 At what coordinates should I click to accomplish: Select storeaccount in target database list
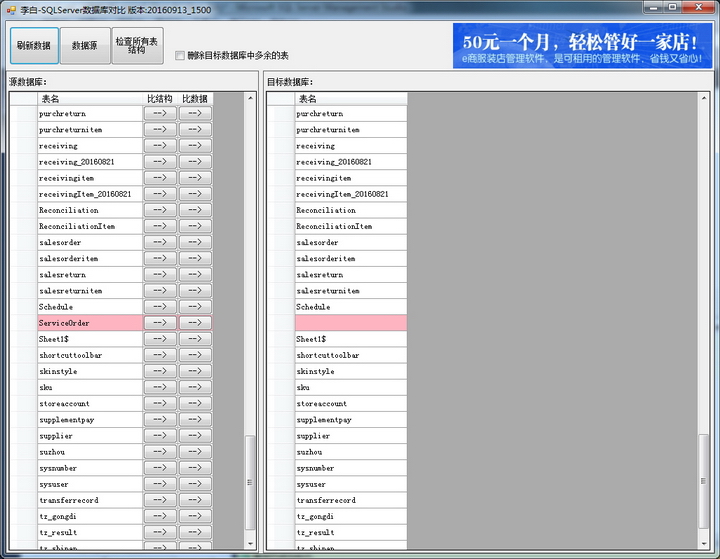pyautogui.click(x=351, y=403)
